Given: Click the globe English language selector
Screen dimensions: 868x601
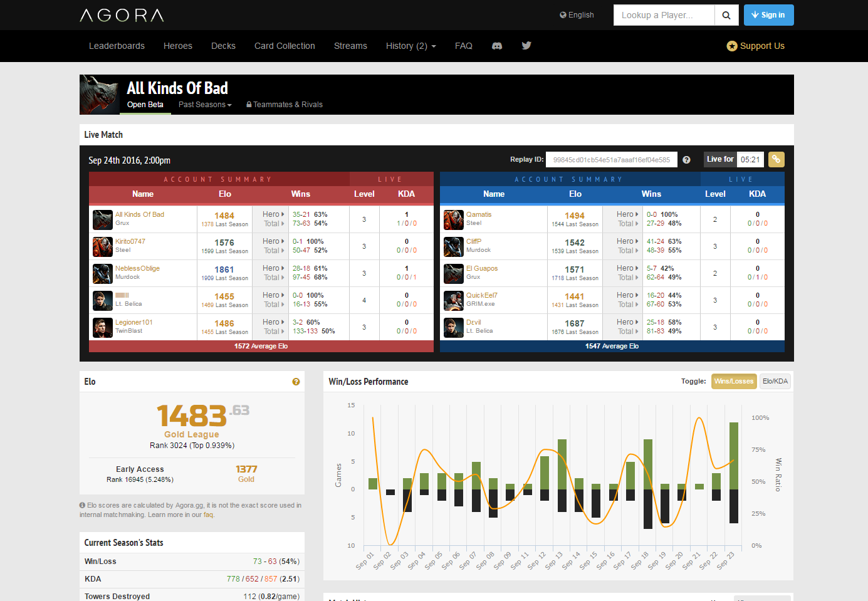Looking at the screenshot, I should pos(577,15).
